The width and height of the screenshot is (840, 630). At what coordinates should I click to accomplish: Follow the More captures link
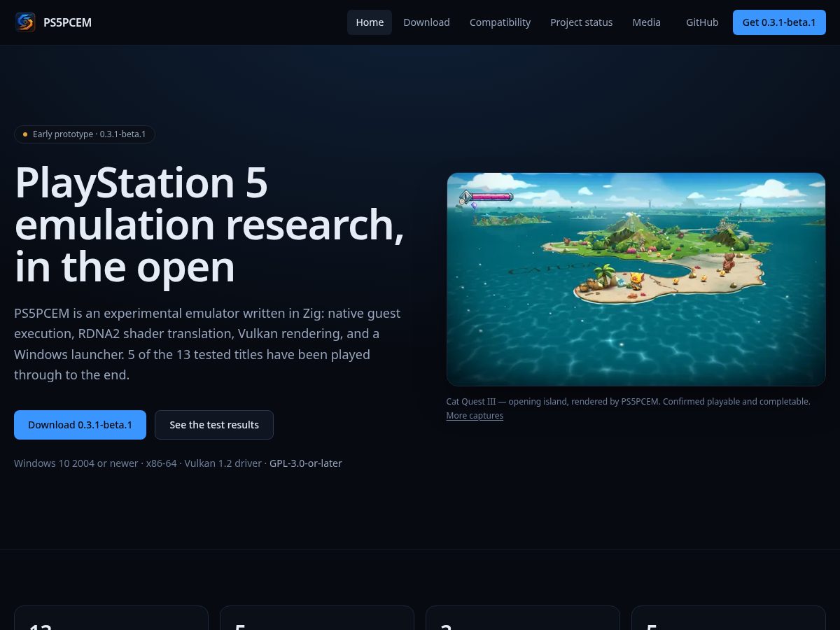coord(475,416)
